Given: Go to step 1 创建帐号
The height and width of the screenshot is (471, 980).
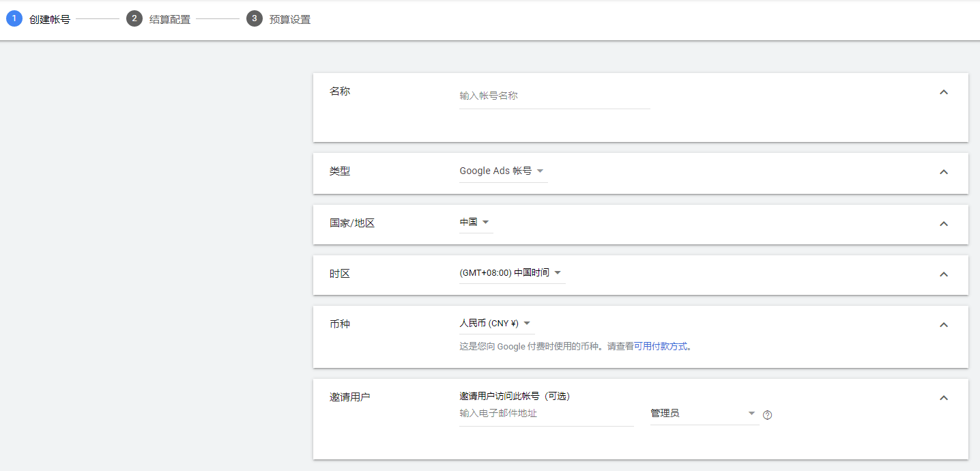Looking at the screenshot, I should (38, 19).
